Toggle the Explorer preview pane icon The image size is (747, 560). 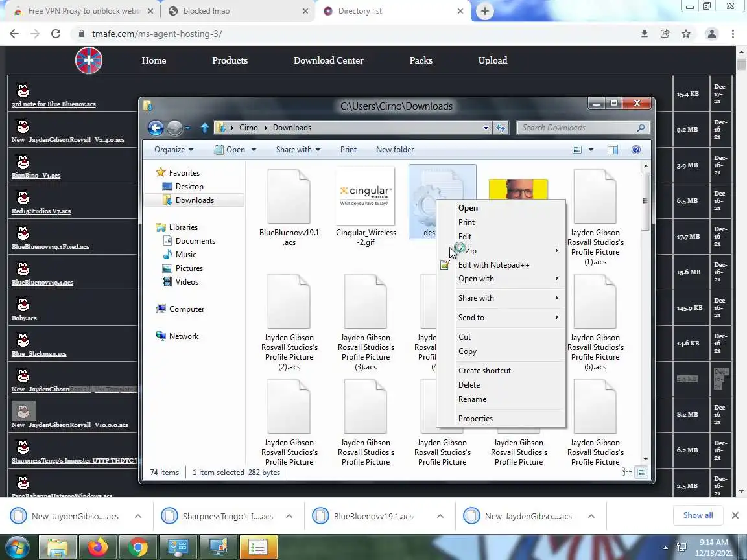(613, 150)
